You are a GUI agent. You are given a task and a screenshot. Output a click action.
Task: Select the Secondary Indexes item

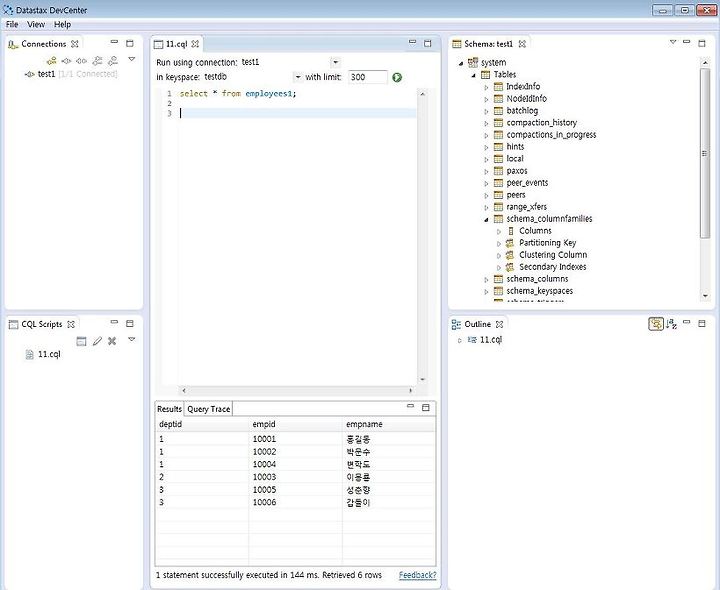552,267
